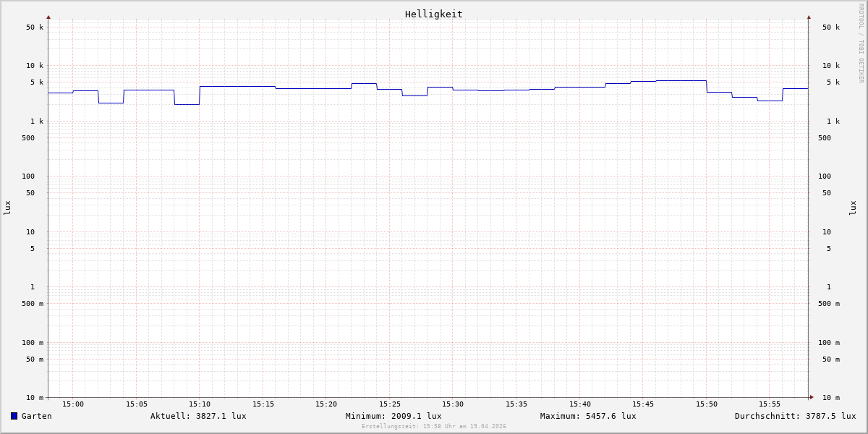Click the right vertical lux axis title
This screenshot has height=434, width=868.
(853, 208)
